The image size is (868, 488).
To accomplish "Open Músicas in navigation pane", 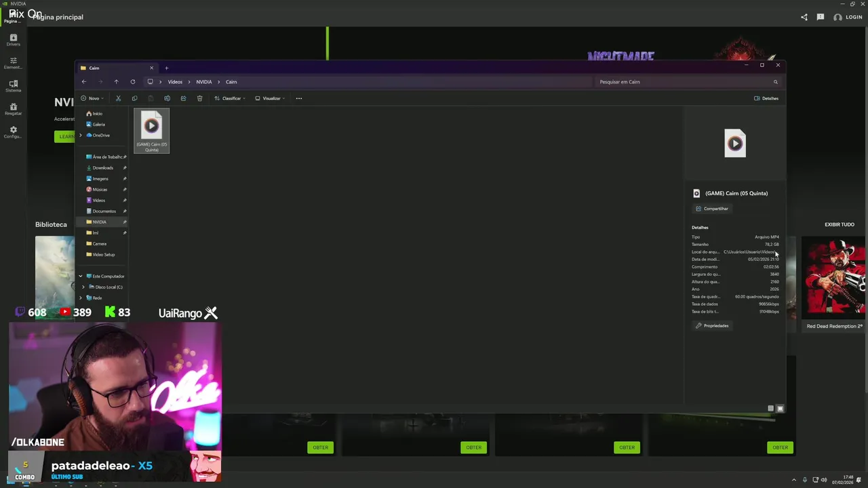I will tap(97, 190).
